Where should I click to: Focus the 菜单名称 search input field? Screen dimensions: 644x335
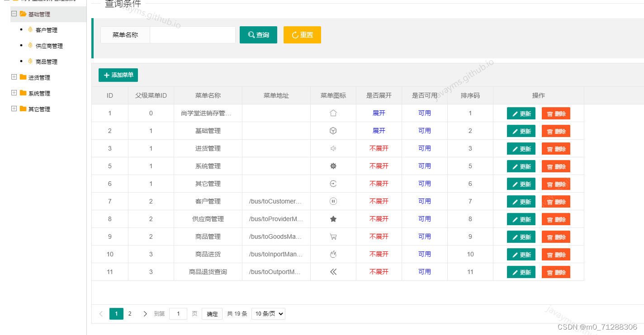193,35
